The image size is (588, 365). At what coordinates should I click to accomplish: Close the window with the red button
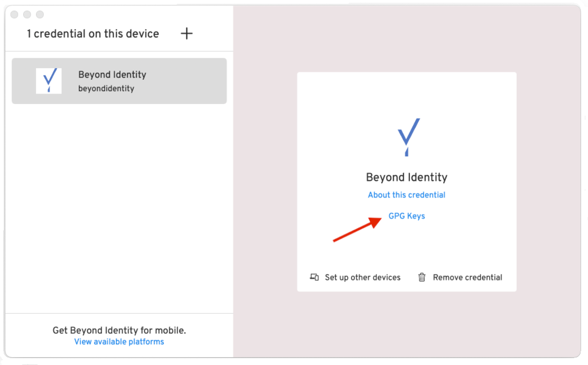[14, 14]
